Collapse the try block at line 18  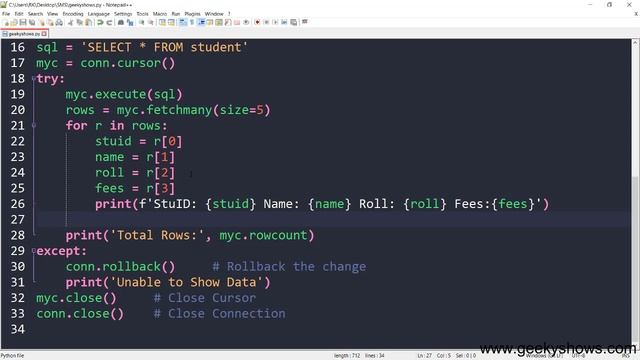[34, 78]
